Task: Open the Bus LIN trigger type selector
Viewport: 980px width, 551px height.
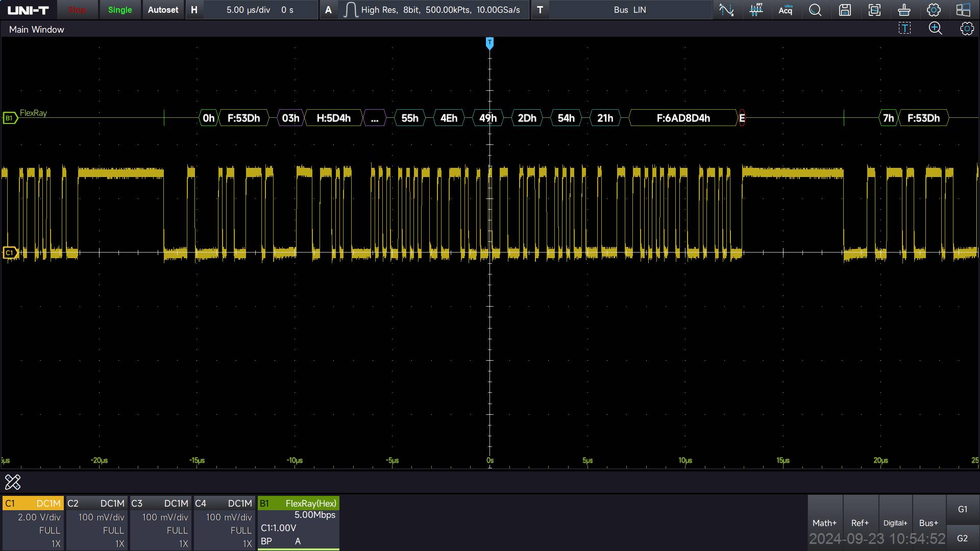Action: click(630, 10)
